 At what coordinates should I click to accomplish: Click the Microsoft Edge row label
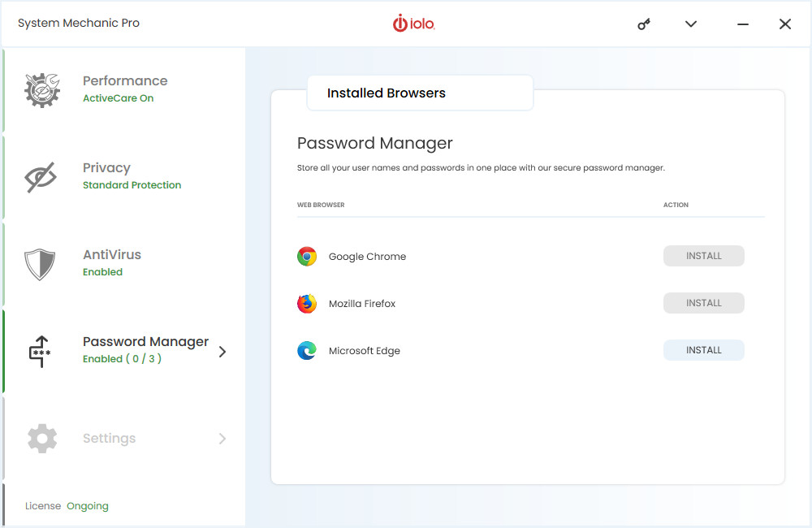coord(364,351)
